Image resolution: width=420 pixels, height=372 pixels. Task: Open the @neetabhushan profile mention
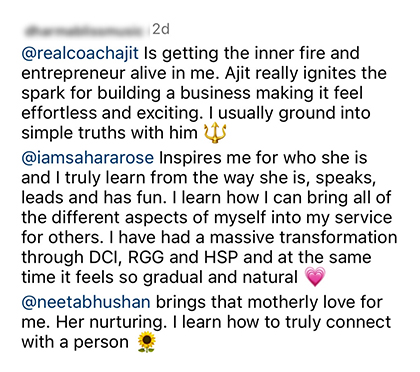coord(86,302)
